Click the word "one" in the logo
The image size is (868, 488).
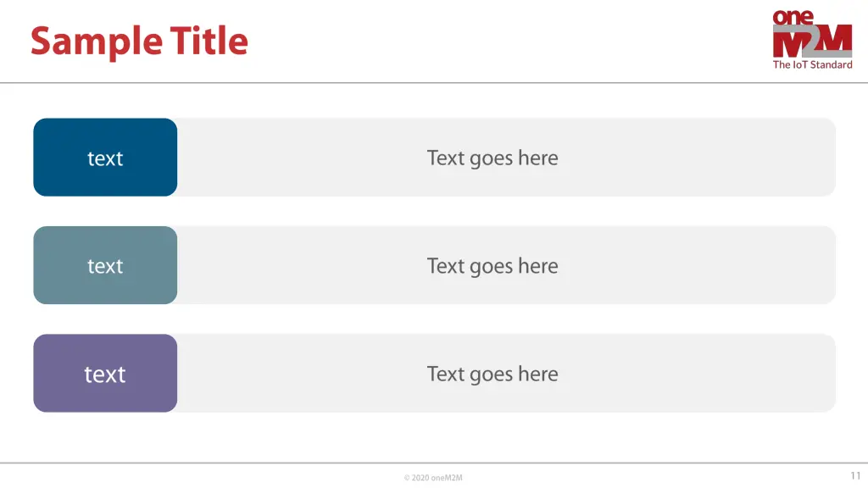tap(793, 17)
